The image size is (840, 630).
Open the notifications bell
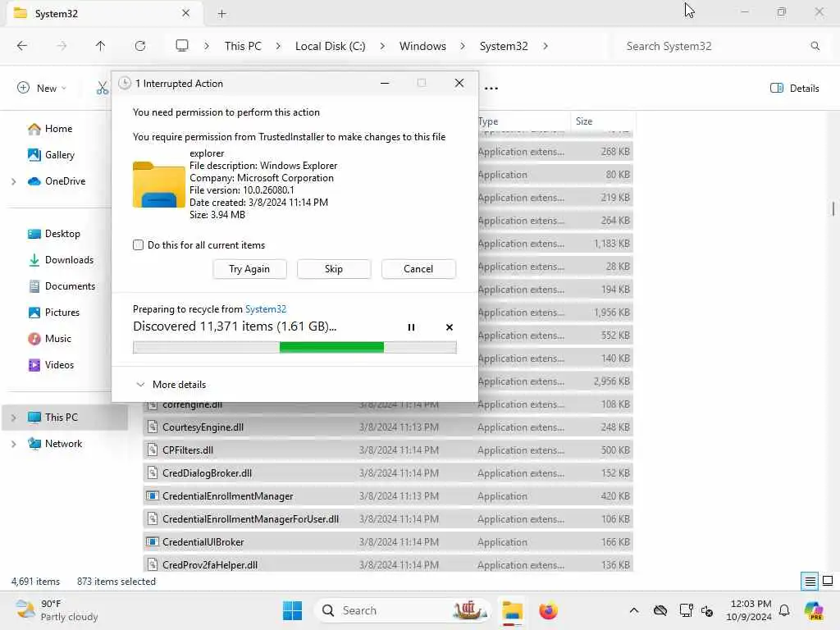pyautogui.click(x=784, y=610)
